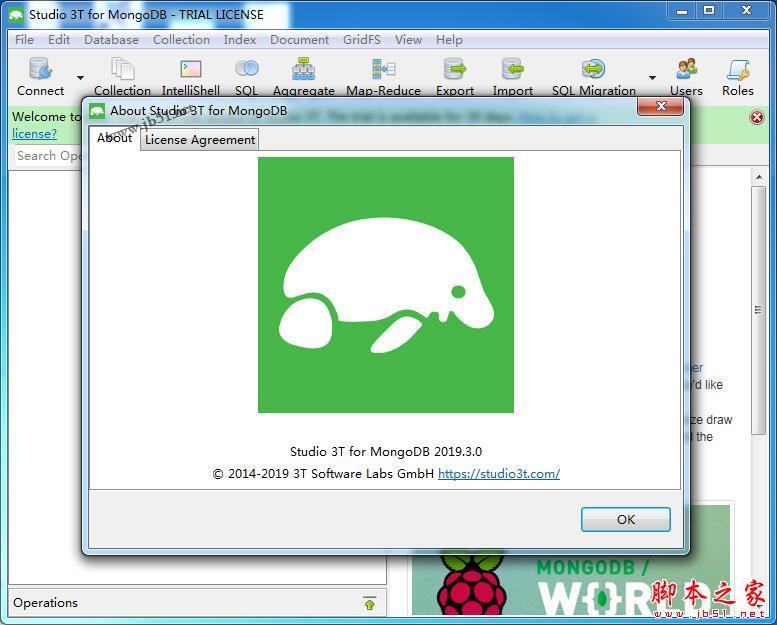Dismiss the green welcome banner

[x=757, y=117]
